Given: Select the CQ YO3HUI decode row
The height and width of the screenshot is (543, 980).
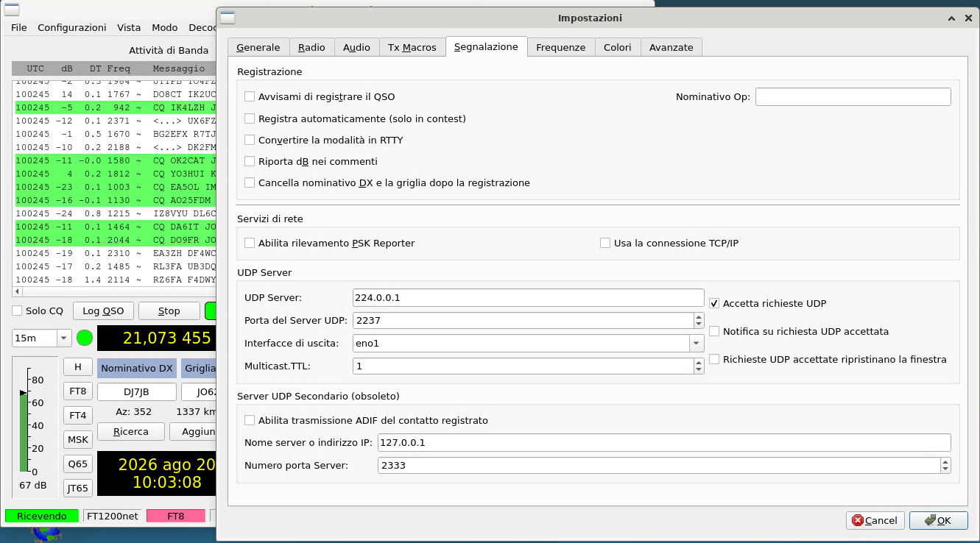Looking at the screenshot, I should click(x=116, y=174).
